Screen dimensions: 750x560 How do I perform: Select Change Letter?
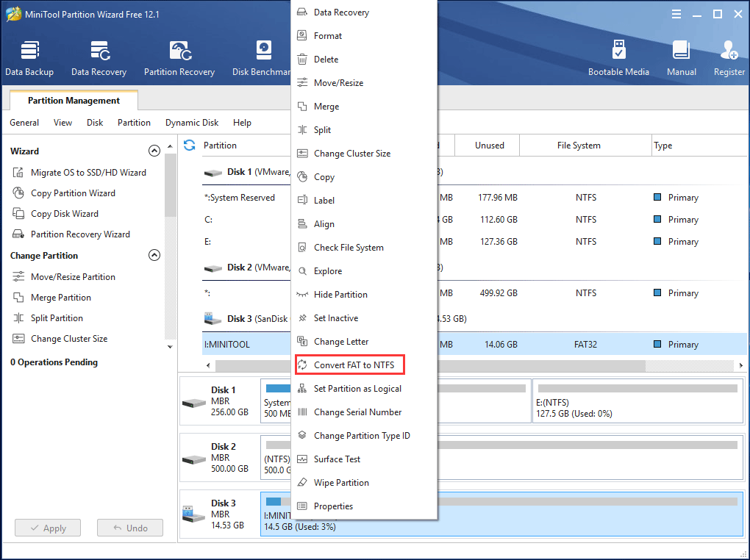364,342
